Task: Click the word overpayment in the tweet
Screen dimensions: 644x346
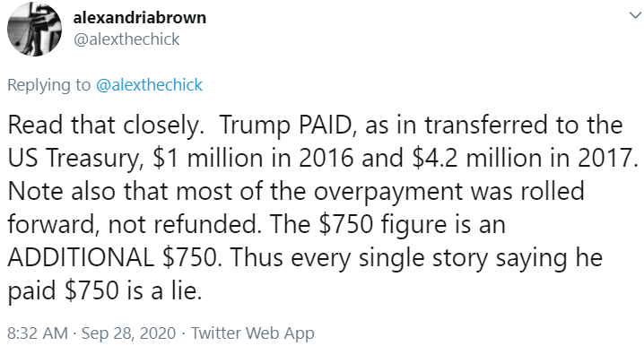Action: tap(387, 192)
